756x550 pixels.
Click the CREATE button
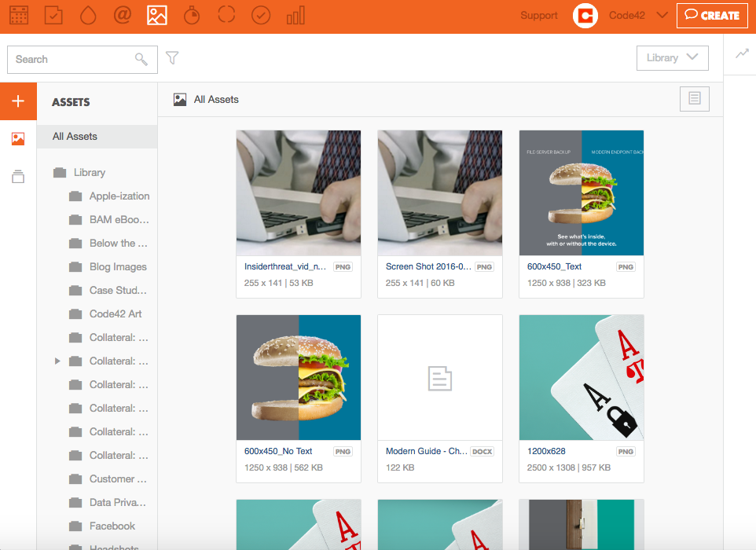point(712,16)
